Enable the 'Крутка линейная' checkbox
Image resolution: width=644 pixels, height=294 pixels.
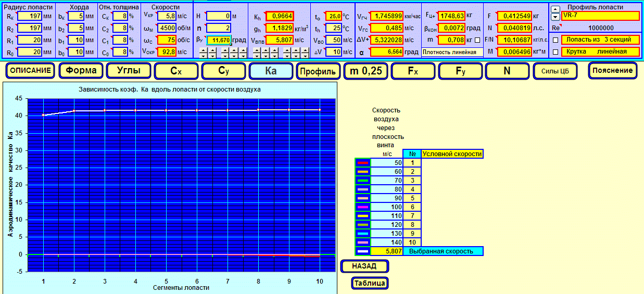555,52
